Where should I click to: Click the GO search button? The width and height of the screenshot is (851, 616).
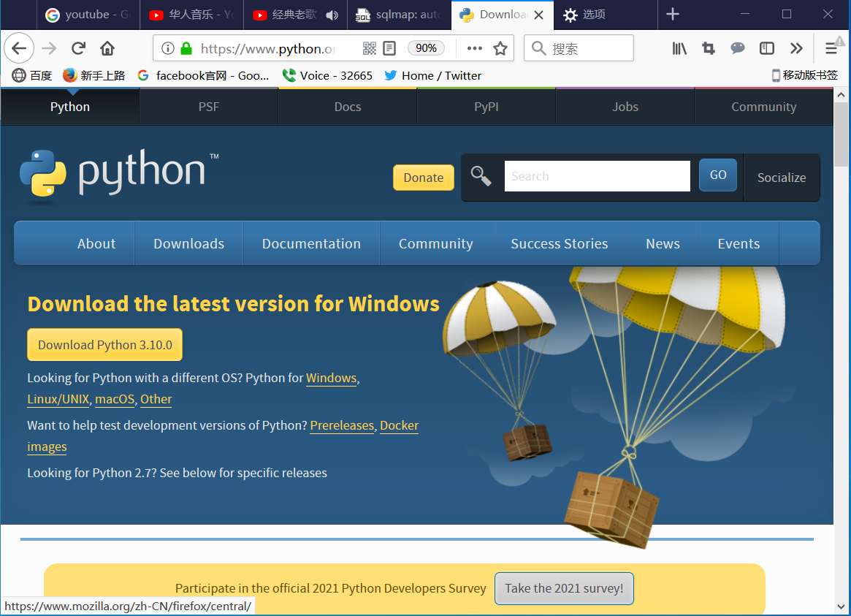717,175
